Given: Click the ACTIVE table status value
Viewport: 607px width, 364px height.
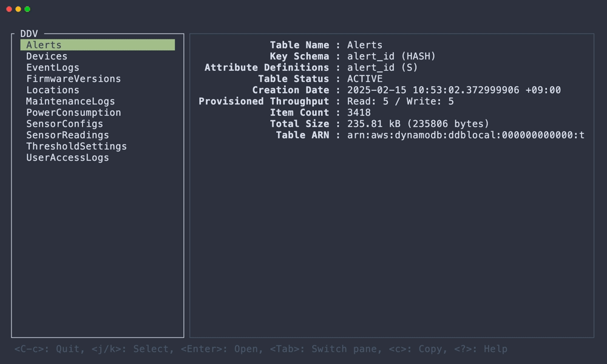Looking at the screenshot, I should [x=364, y=78].
